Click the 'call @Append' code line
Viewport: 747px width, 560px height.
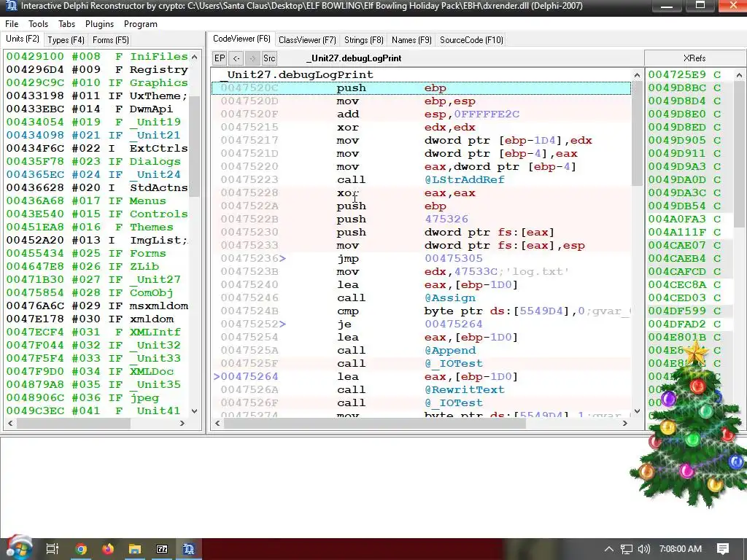click(422, 350)
